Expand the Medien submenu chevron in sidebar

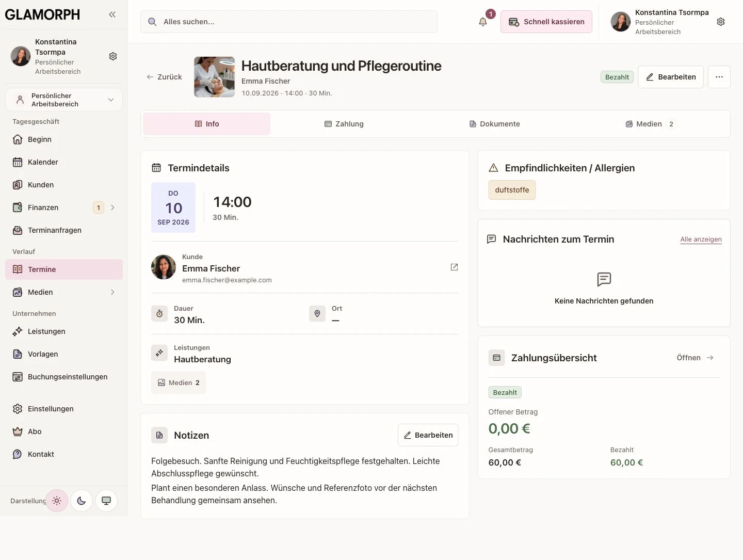pos(112,292)
